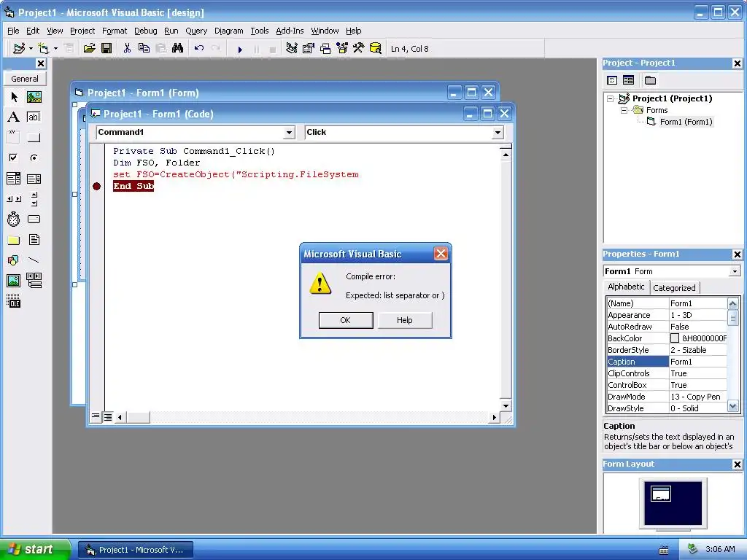747x560 pixels.
Task: Select the DirListBox folder tool
Action: (x=14, y=239)
